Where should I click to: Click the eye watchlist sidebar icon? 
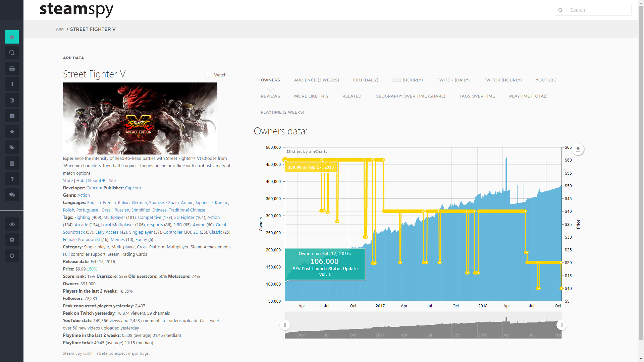point(12,224)
